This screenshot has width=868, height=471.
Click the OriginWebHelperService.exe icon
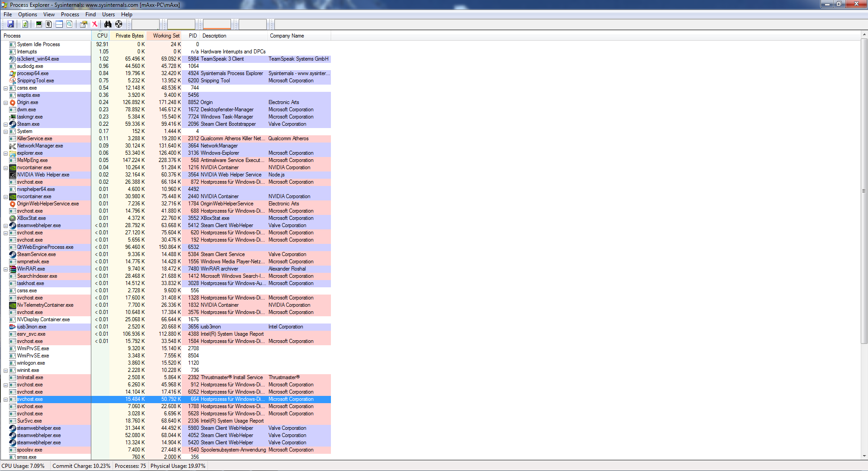13,204
